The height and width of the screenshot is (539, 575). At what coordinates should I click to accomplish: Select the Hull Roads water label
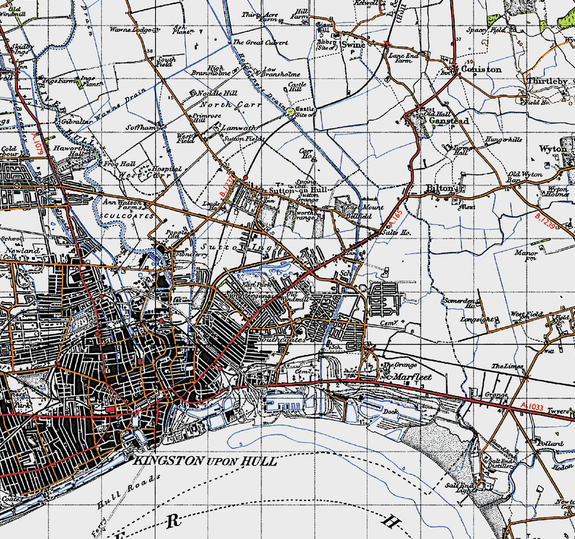pos(128,492)
